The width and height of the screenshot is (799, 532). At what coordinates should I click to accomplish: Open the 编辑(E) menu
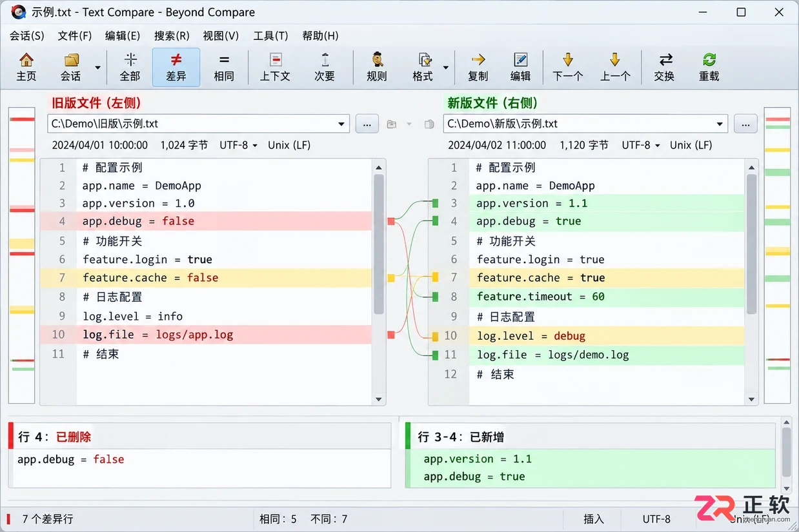(x=123, y=35)
